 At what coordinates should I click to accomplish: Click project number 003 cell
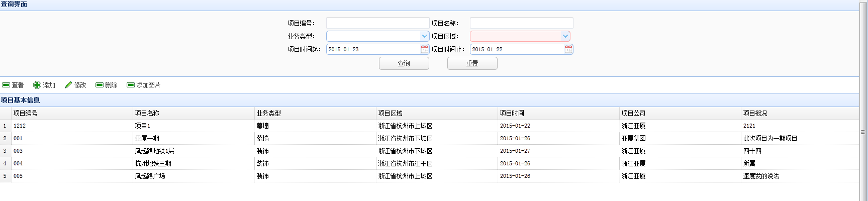click(x=72, y=151)
